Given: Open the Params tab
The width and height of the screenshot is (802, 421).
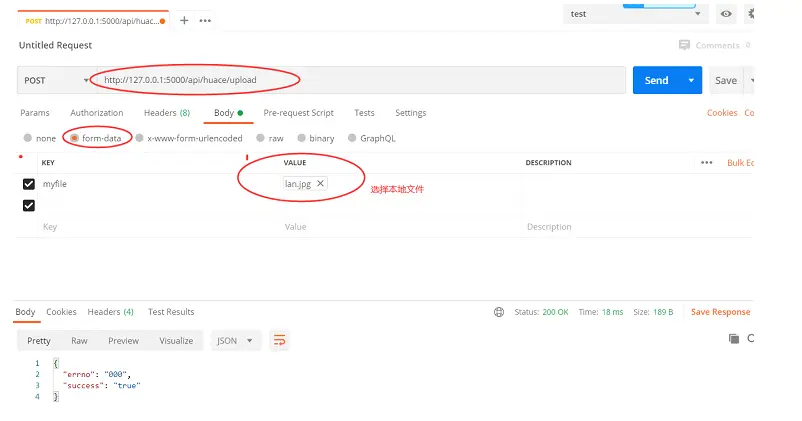Looking at the screenshot, I should tap(35, 113).
